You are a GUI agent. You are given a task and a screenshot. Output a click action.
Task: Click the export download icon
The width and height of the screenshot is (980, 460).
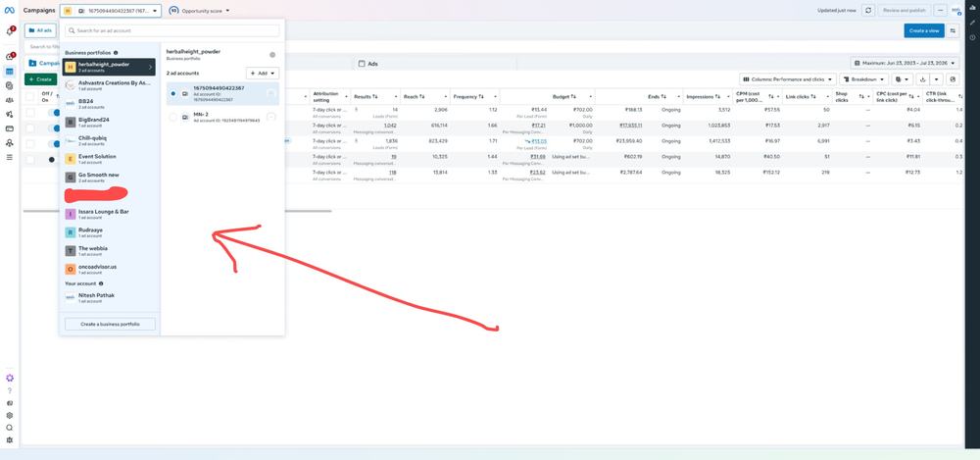[922, 79]
